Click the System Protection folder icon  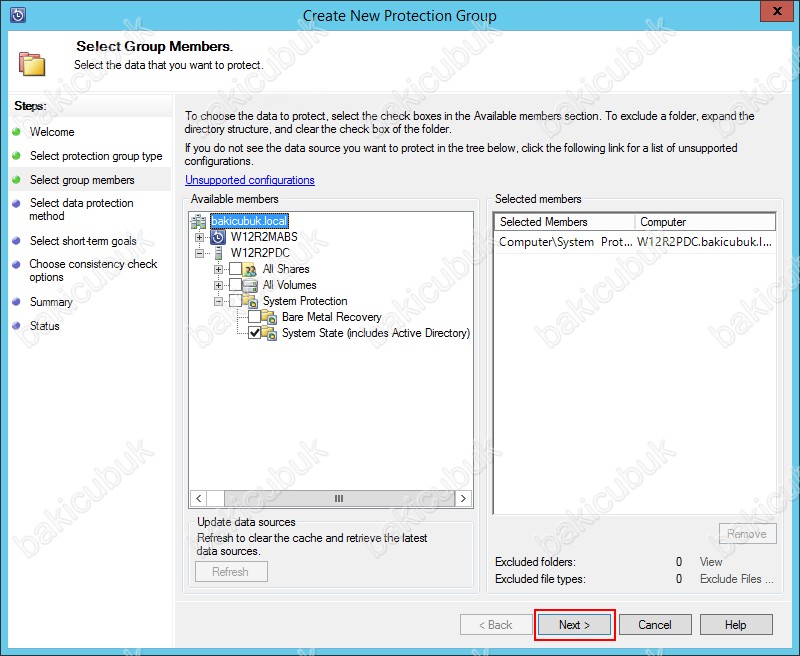tap(250, 301)
